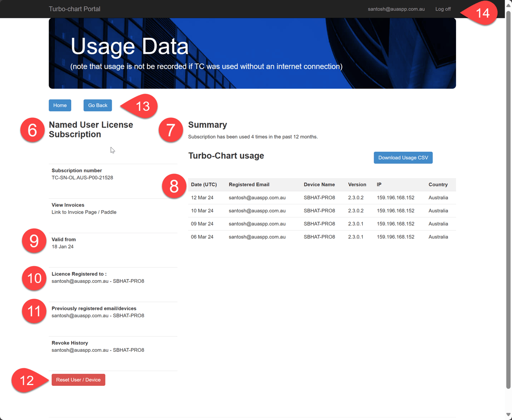Screen dimensions: 512x420
Task: Click the Home button
Action: 60,105
